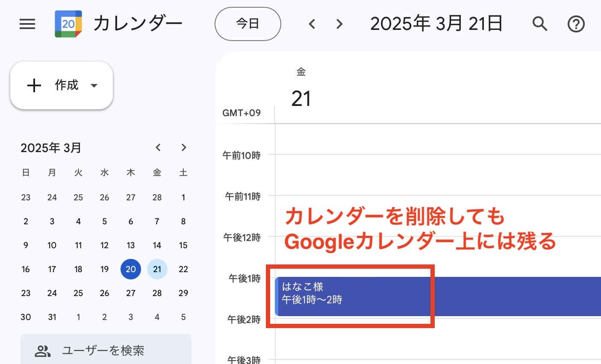Select date 28 in the mini calendar
Screen dimensions: 601x364
point(157,293)
